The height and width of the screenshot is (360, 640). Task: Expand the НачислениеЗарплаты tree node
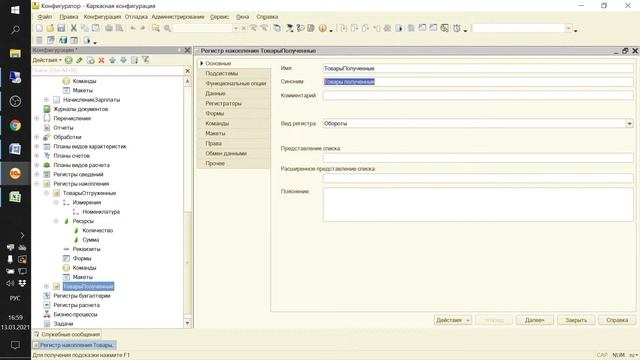pos(47,100)
